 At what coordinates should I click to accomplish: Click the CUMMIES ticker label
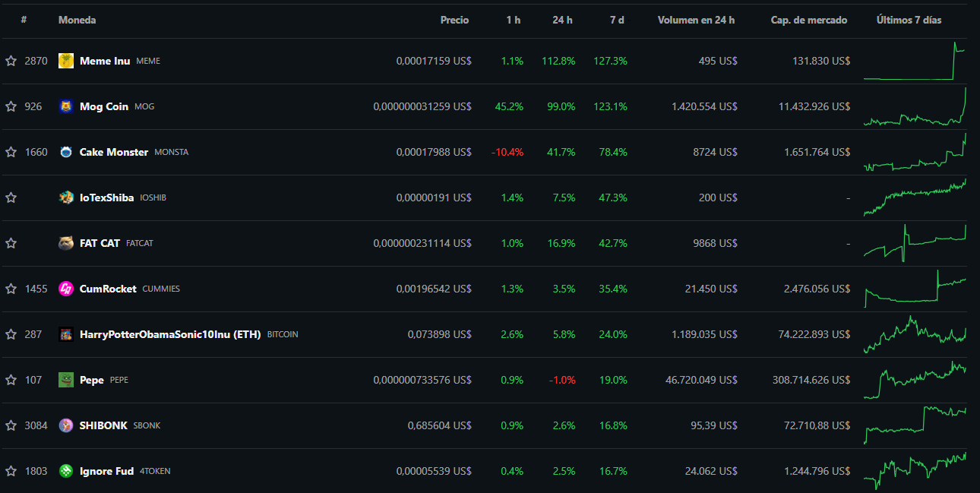click(x=161, y=289)
